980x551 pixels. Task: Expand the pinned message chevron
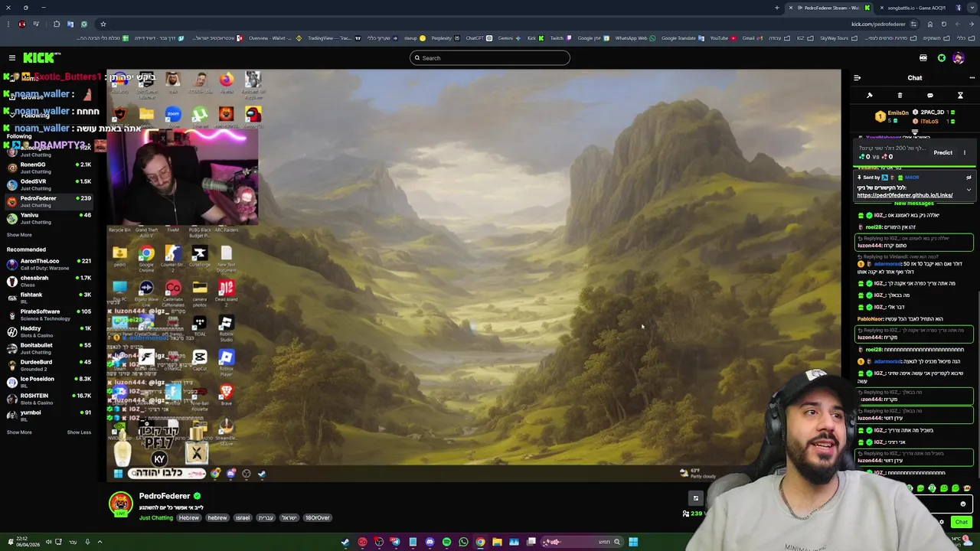click(x=969, y=189)
